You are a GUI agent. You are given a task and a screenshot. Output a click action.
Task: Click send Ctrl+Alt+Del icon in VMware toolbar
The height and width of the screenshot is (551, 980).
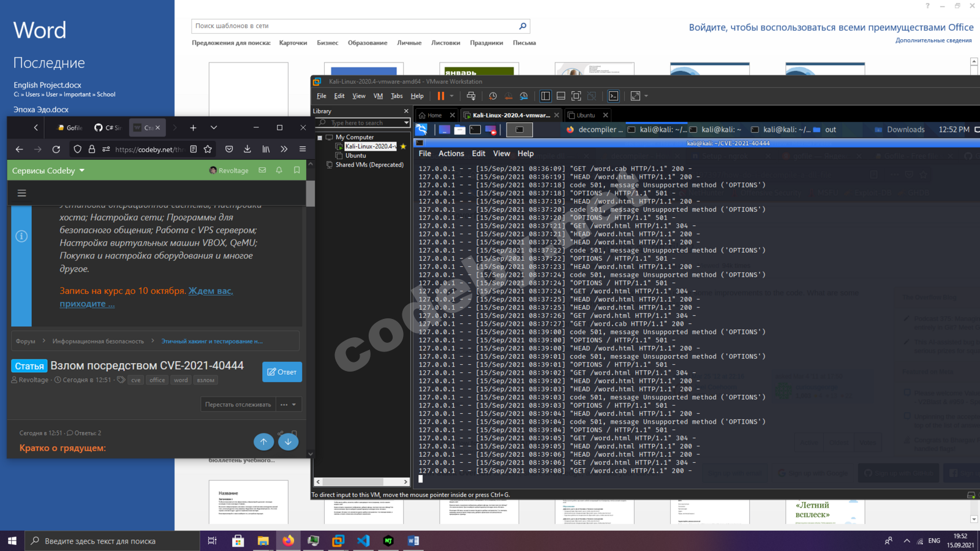click(471, 96)
